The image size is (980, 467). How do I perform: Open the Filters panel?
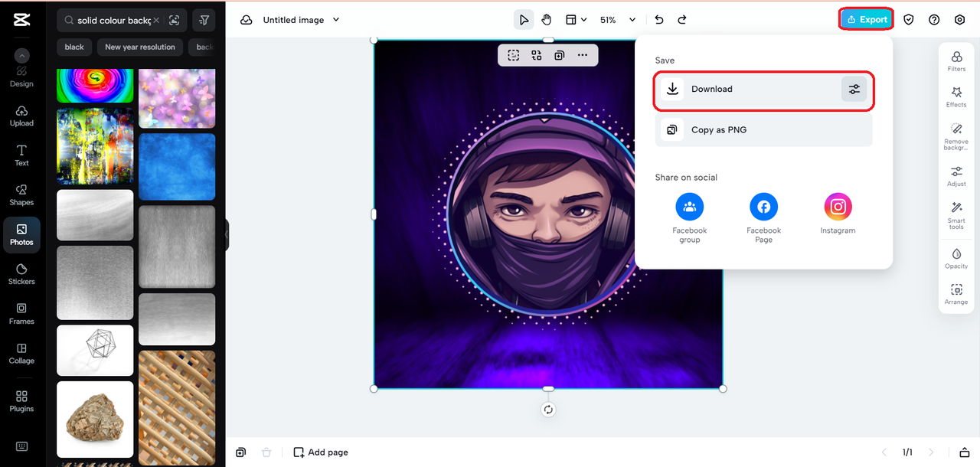[956, 61]
